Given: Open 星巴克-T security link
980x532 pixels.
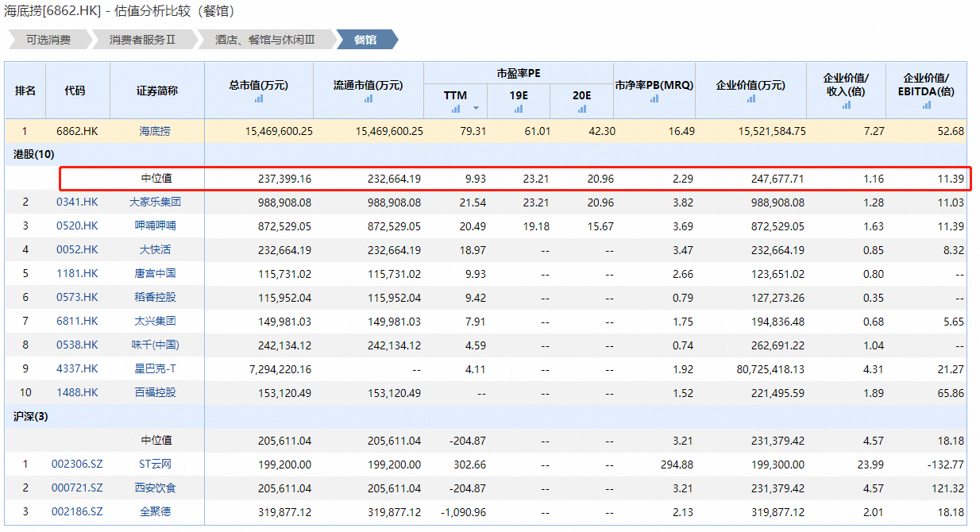Looking at the screenshot, I should pyautogui.click(x=155, y=368).
